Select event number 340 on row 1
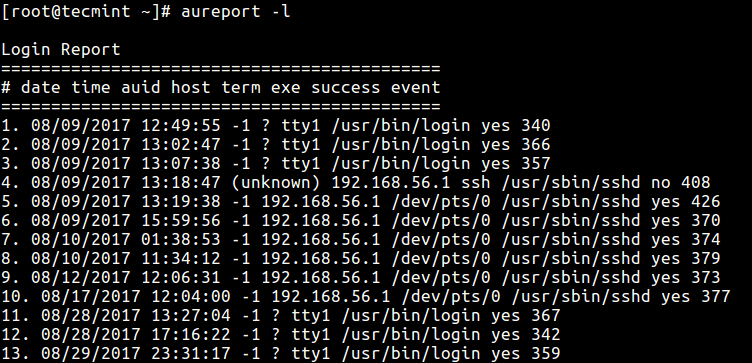752x363 pixels. pyautogui.click(x=535, y=126)
